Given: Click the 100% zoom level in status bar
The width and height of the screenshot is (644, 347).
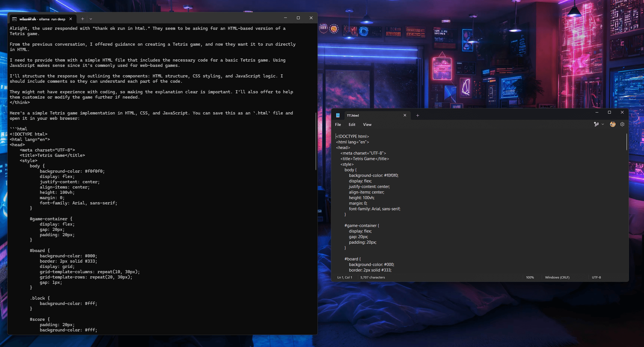Looking at the screenshot, I should pyautogui.click(x=530, y=277).
